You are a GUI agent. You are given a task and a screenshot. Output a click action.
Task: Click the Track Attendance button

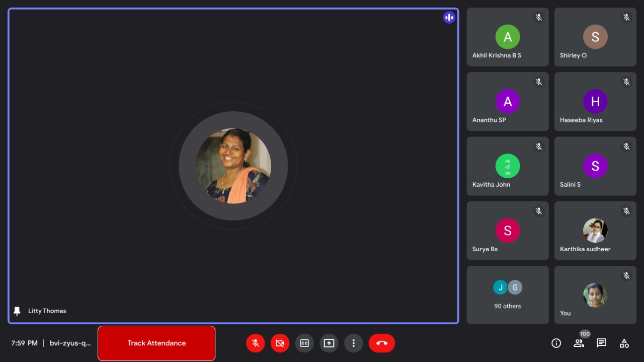pyautogui.click(x=156, y=343)
